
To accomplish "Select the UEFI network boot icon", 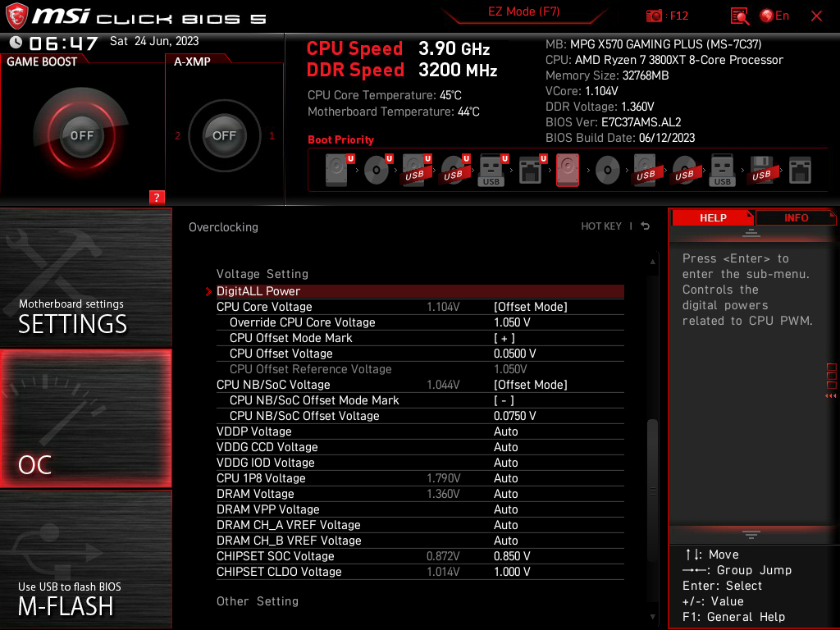I will coord(532,171).
